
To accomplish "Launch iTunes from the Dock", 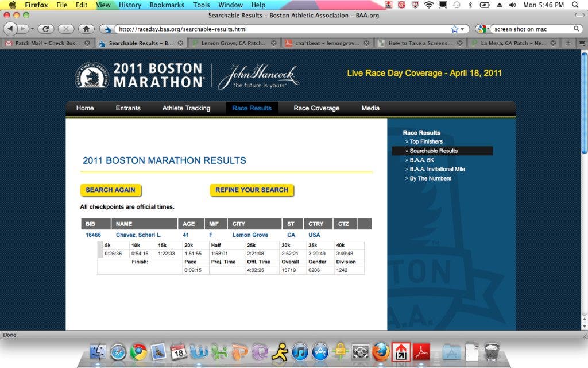I will (300, 352).
